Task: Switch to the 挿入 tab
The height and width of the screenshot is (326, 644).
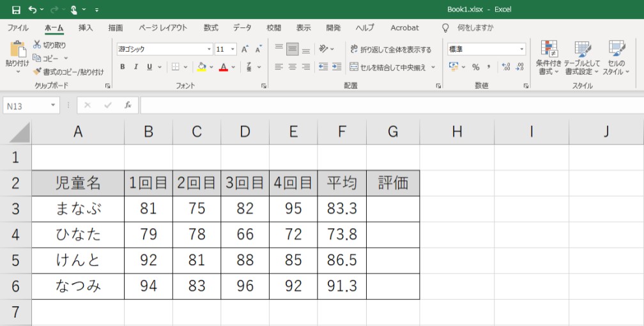Action: click(86, 28)
